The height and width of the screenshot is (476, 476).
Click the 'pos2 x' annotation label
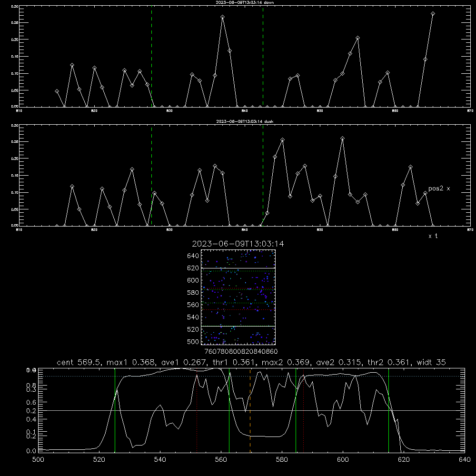[x=439, y=188]
